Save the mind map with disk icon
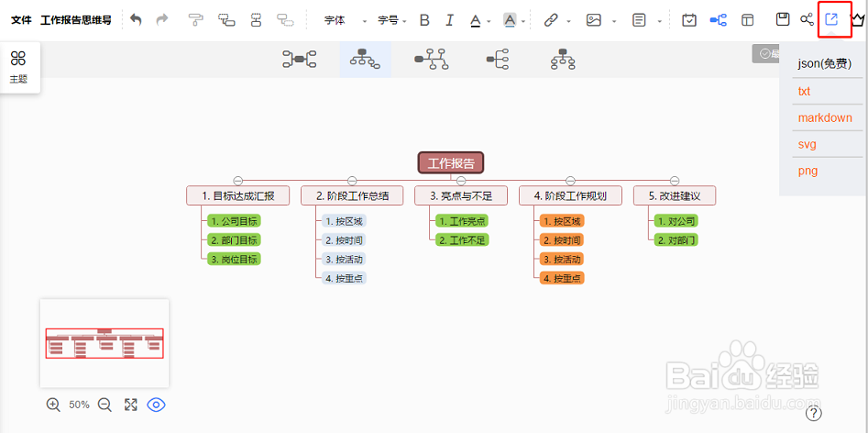868x433 pixels. point(783,19)
